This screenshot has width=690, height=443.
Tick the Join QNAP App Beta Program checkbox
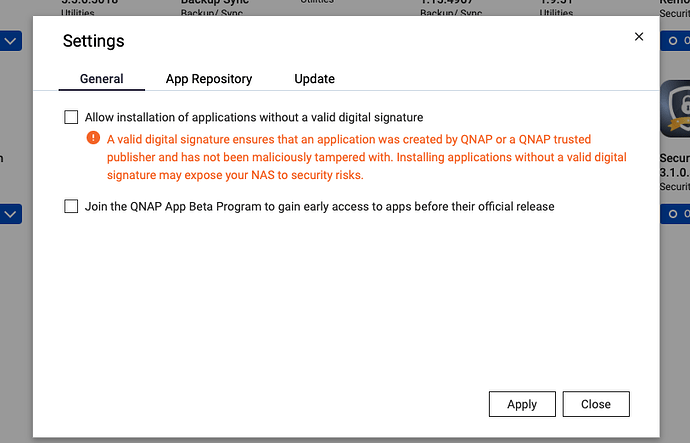pos(71,206)
